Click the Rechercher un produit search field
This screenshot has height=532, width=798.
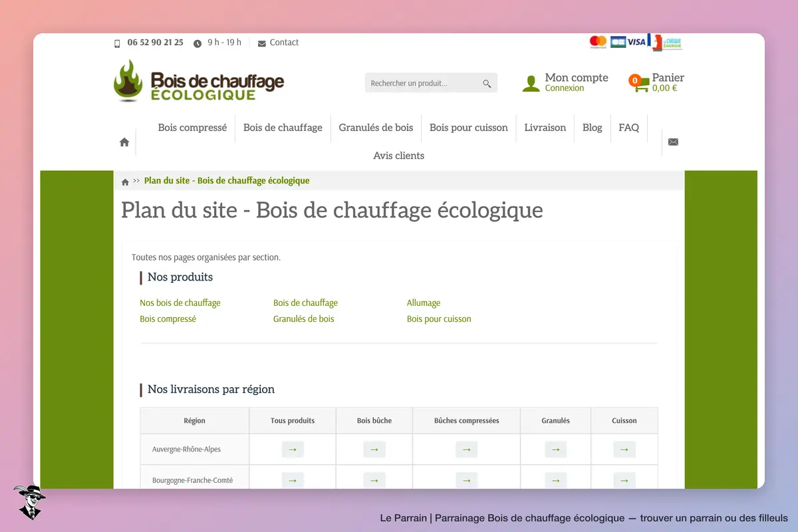click(x=431, y=83)
